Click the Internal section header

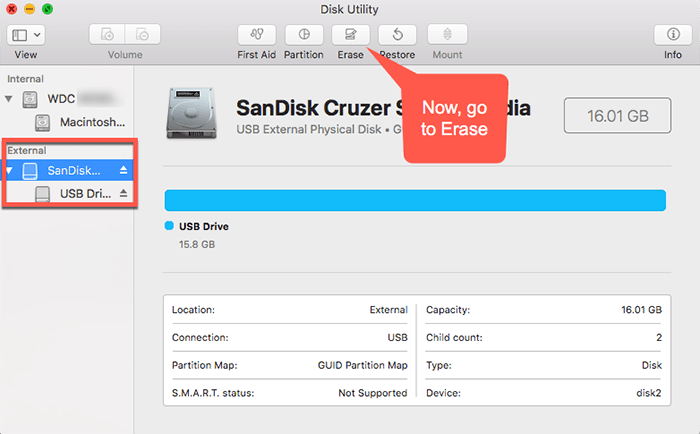[25, 79]
